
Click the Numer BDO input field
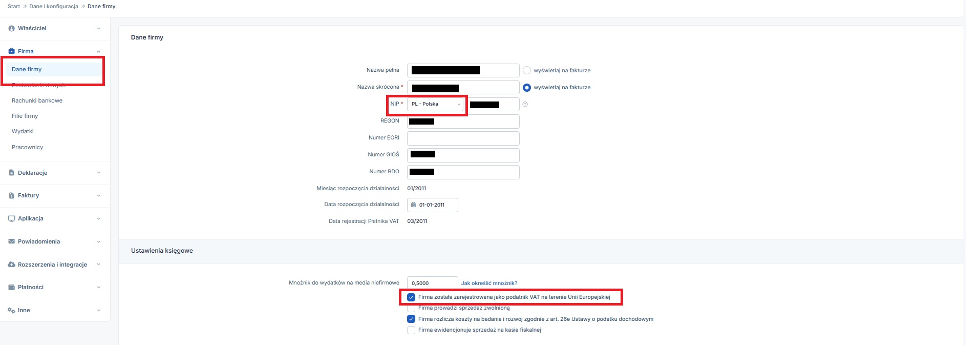(463, 172)
